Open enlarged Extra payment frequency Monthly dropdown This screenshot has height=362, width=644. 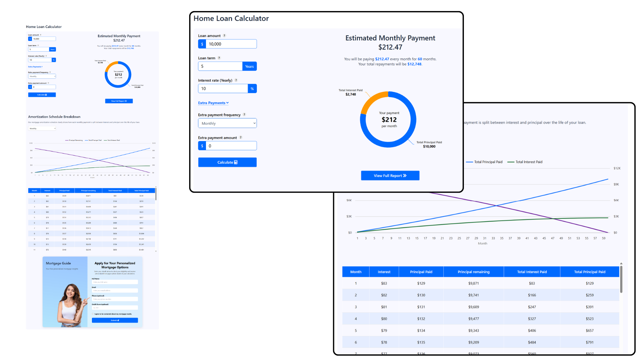tap(227, 123)
